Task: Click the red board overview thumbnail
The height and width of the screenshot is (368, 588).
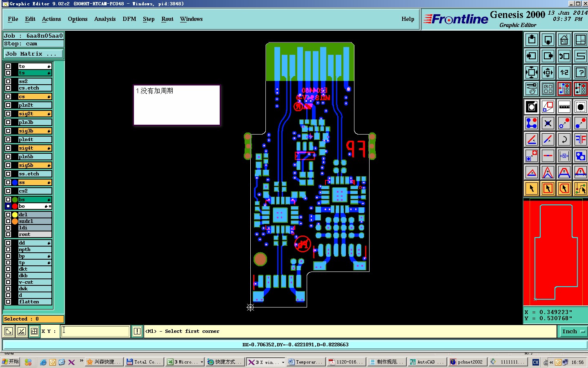Action: pyautogui.click(x=555, y=253)
